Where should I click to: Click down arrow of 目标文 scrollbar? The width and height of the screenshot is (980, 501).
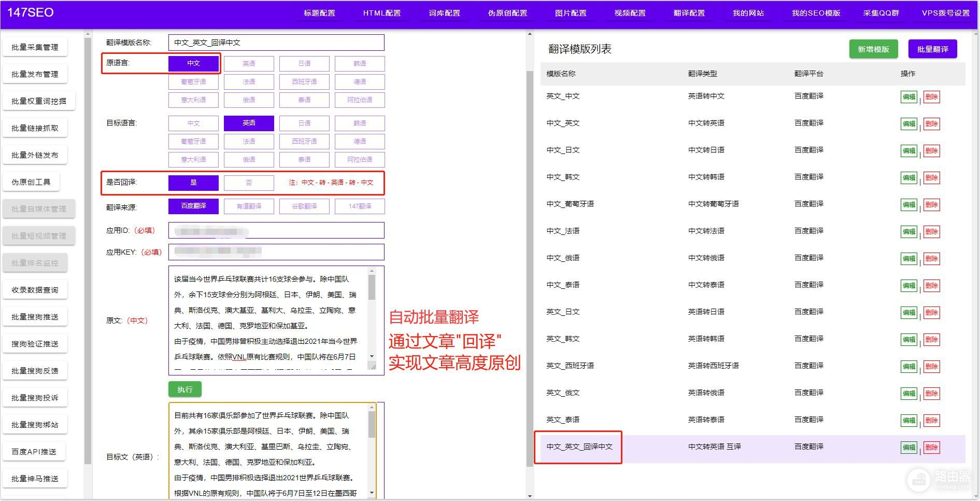(372, 493)
